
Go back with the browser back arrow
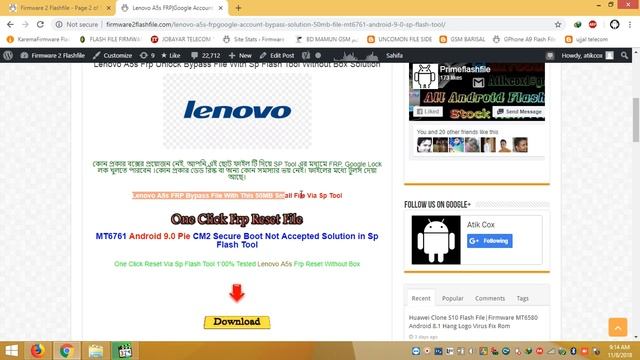tap(10, 24)
